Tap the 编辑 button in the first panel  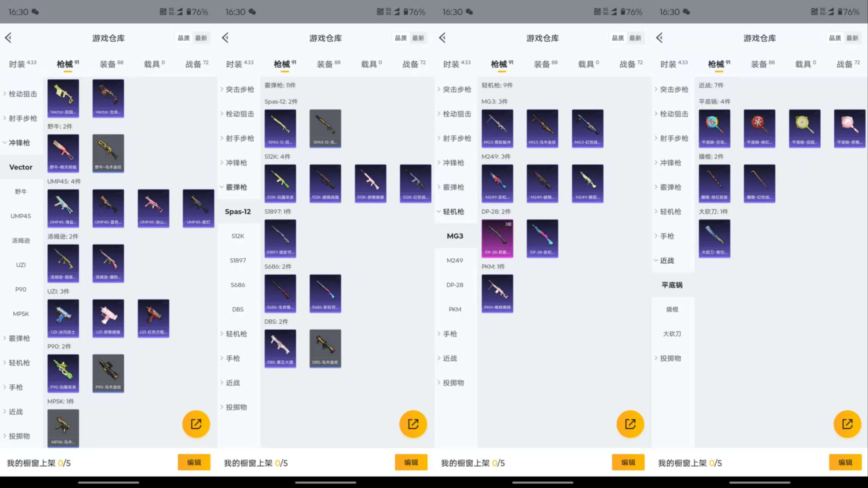click(x=194, y=462)
